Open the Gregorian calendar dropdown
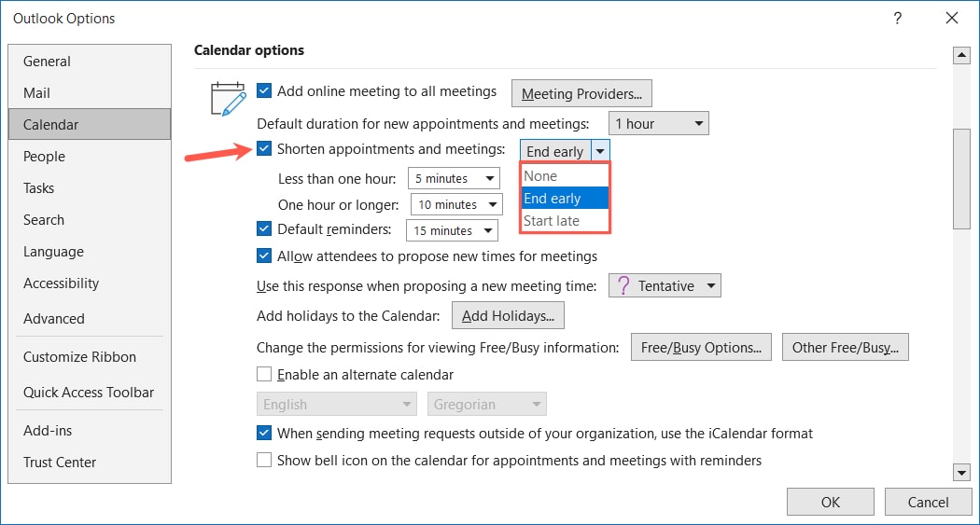980x525 pixels. tap(487, 404)
